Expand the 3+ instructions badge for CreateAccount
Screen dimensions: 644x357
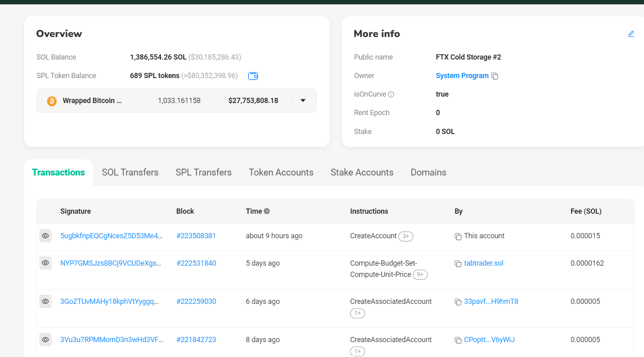pos(406,236)
